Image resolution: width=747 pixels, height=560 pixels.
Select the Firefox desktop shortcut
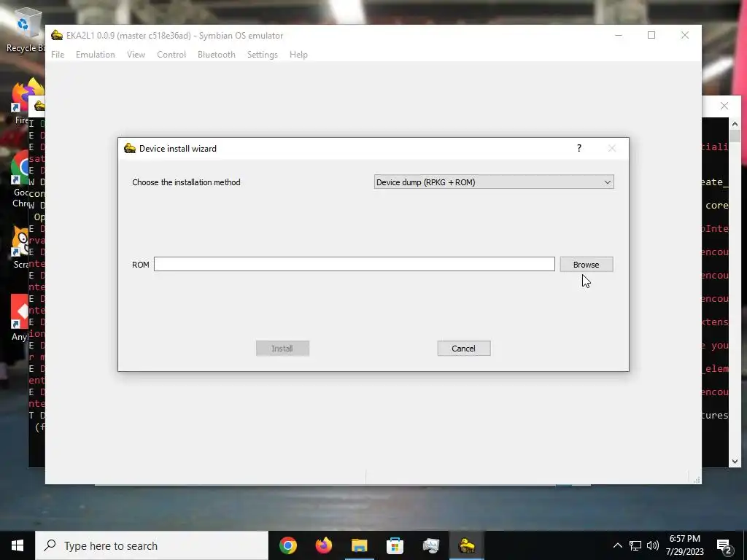pyautogui.click(x=23, y=101)
